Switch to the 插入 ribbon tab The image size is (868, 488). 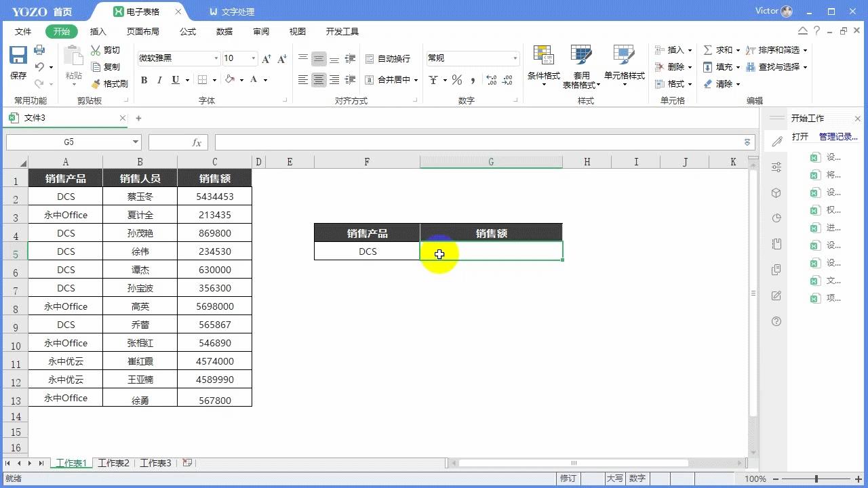97,31
